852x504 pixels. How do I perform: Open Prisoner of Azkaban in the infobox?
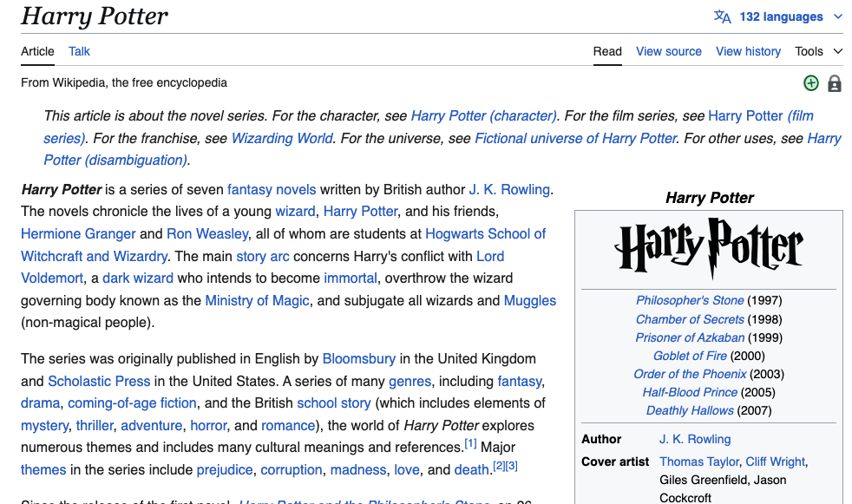690,337
